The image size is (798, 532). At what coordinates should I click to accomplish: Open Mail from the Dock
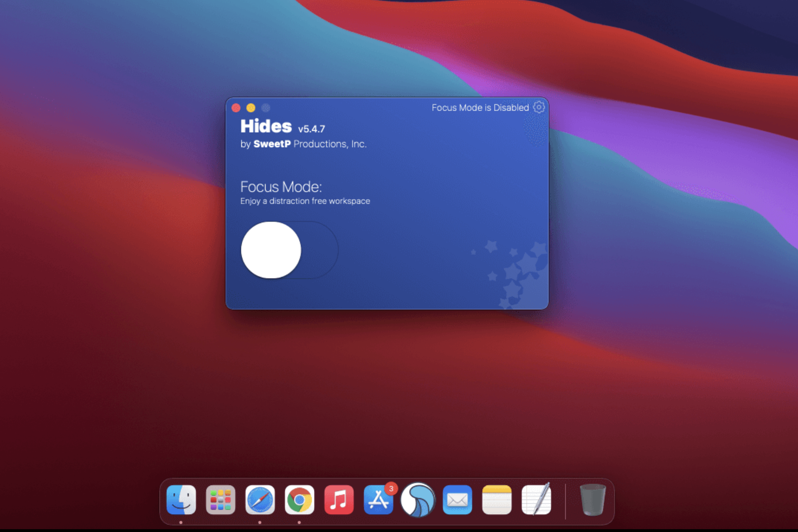pyautogui.click(x=458, y=500)
